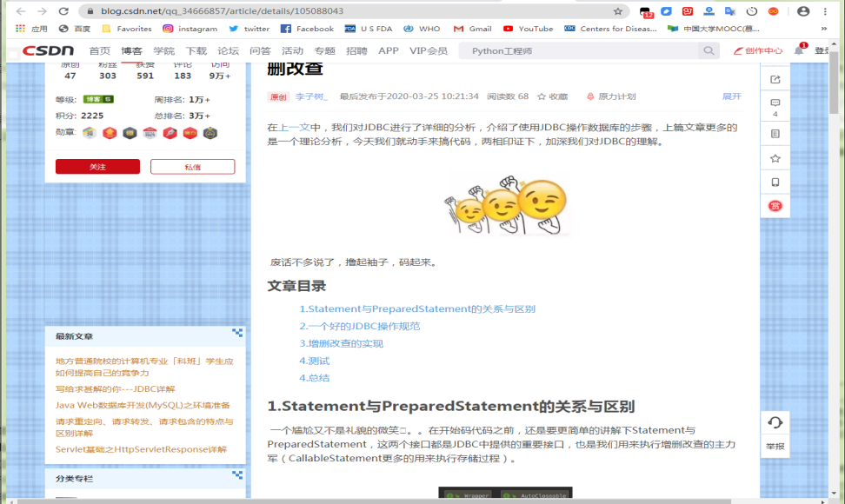
Task: Click the 收藏 favorite toggle under the title
Action: tap(553, 96)
